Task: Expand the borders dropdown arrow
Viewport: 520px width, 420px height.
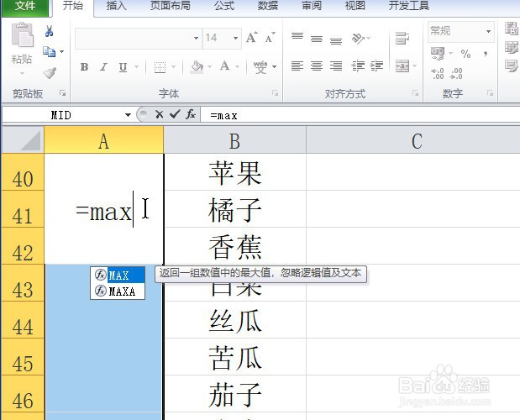Action: click(173, 67)
